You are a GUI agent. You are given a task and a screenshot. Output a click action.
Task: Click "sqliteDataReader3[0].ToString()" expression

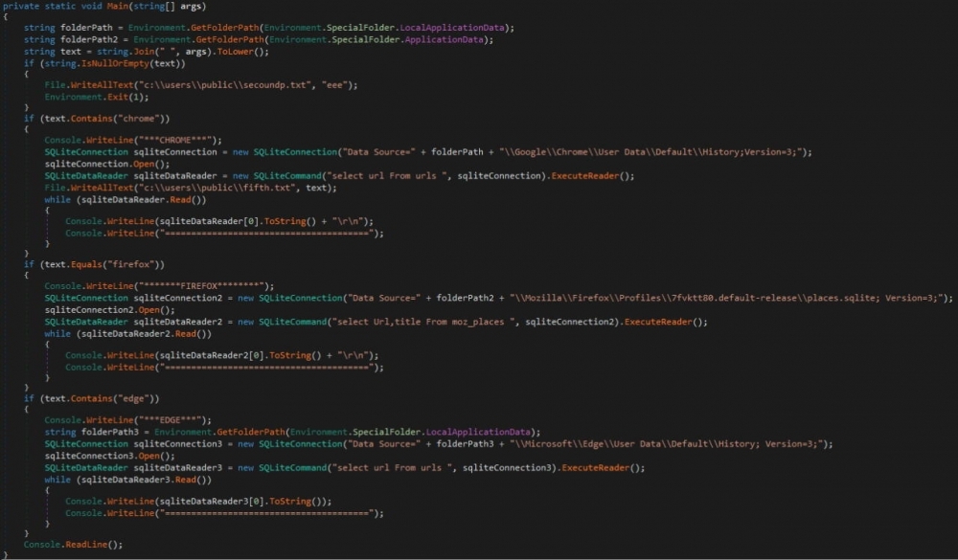tap(242, 502)
